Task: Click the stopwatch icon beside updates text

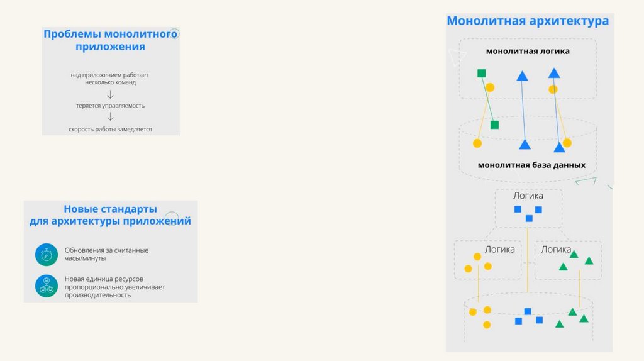Action: tap(47, 255)
